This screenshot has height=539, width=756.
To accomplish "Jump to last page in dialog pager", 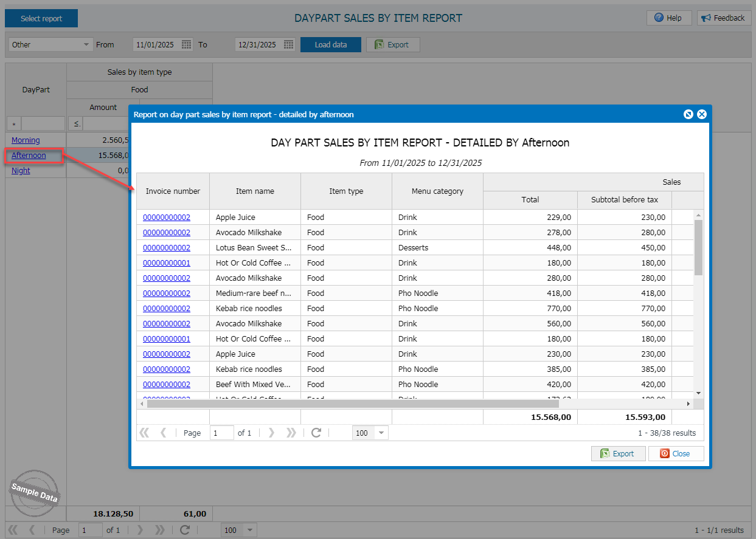I will point(291,433).
